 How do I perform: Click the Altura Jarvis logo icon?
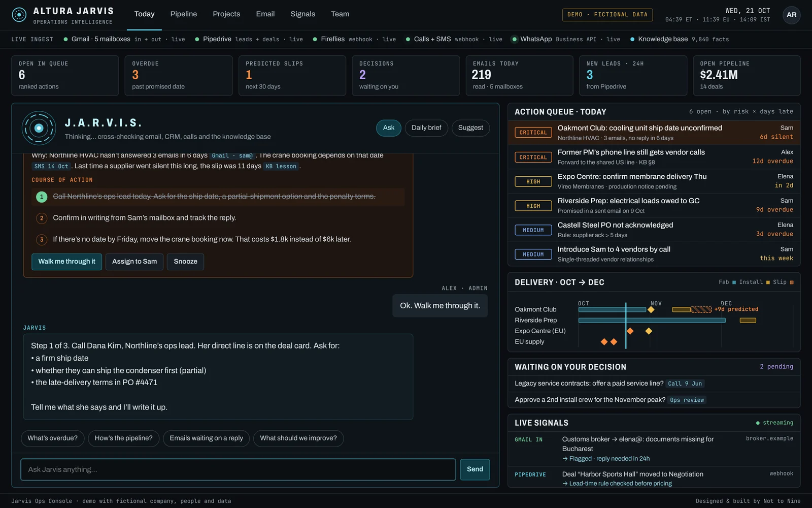(x=19, y=15)
